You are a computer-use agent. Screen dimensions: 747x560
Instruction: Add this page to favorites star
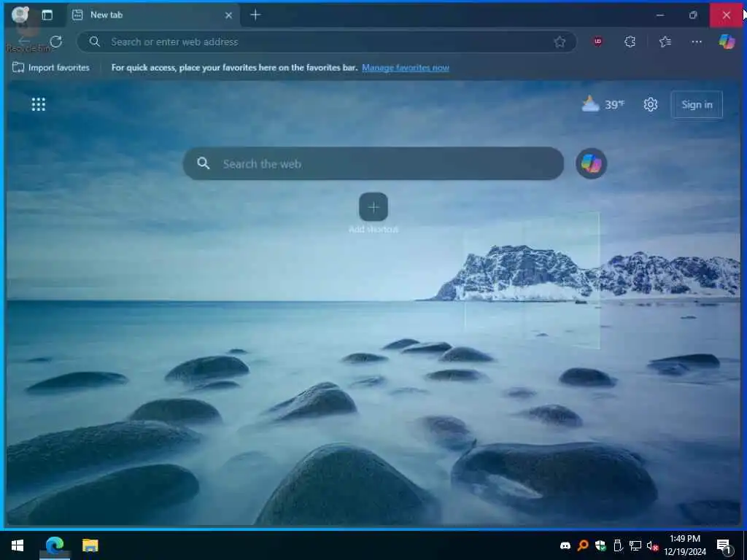click(560, 42)
